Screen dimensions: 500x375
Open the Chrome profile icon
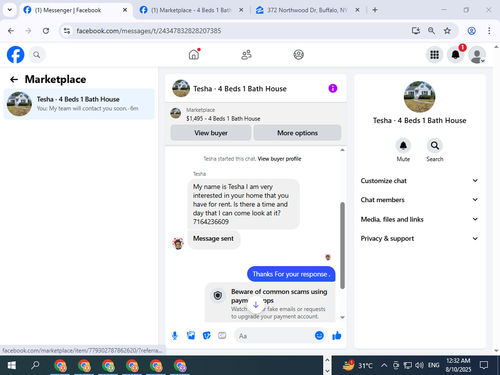pos(471,31)
